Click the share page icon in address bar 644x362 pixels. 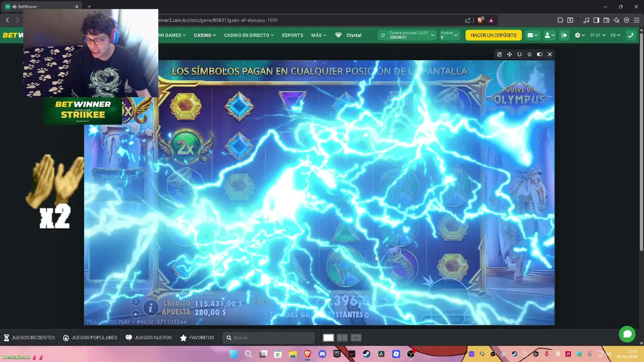click(468, 20)
